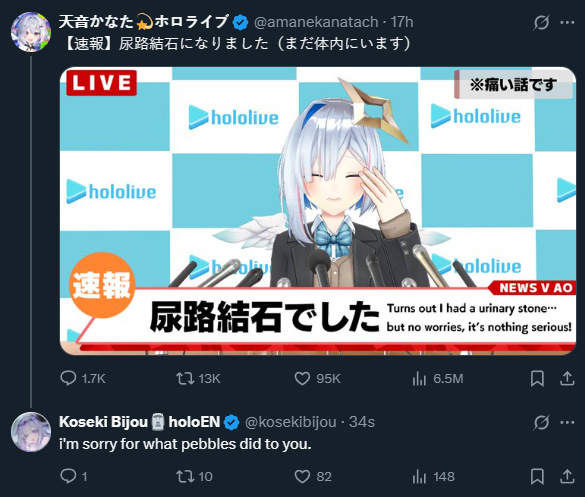View analytics showing 6.5M views
The height and width of the screenshot is (497, 585).
tap(419, 379)
